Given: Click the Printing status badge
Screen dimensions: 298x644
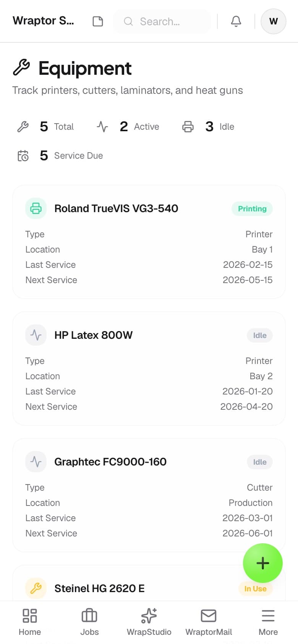Looking at the screenshot, I should click(x=252, y=209).
